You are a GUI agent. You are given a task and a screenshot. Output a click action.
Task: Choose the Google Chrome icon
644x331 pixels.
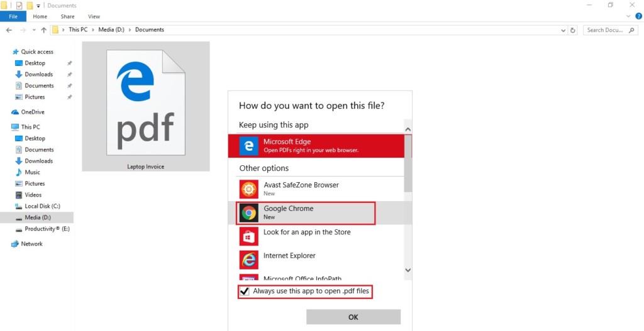249,213
